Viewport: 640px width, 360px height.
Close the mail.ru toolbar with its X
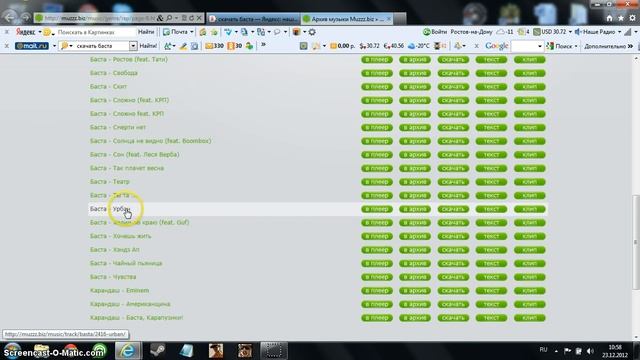coord(7,46)
